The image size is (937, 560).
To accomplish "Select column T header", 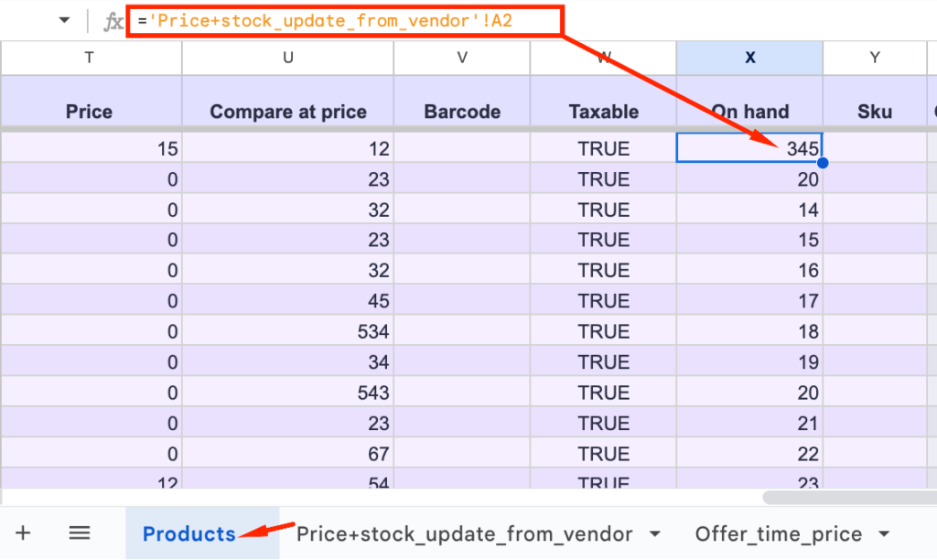I will [x=90, y=58].
